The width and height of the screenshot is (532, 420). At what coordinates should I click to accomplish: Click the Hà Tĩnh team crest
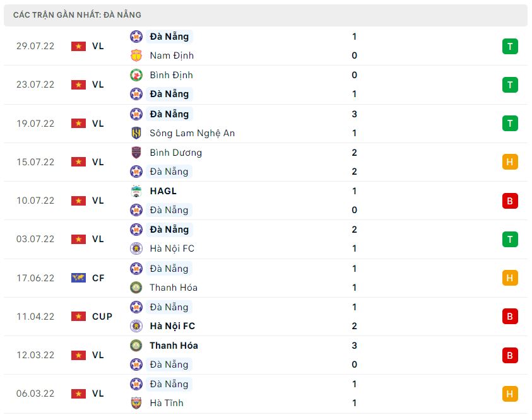point(136,403)
